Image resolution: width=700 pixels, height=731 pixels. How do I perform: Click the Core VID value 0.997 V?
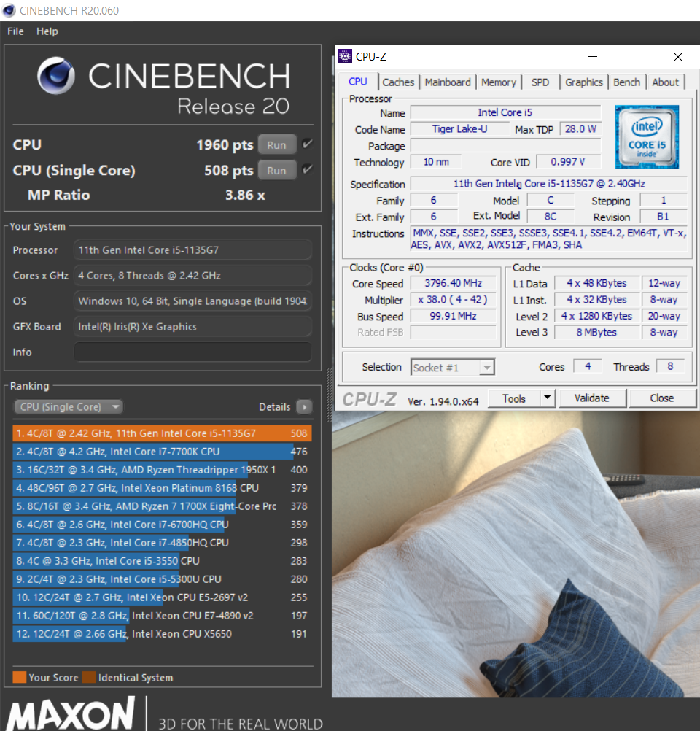568,162
